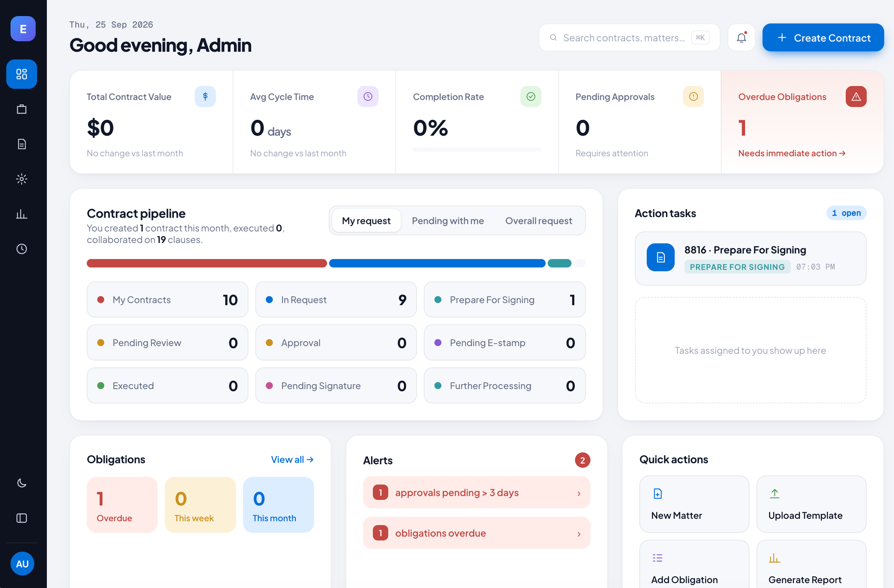The image size is (894, 588).
Task: Click the E workspace logo in sidebar
Action: click(x=23, y=29)
